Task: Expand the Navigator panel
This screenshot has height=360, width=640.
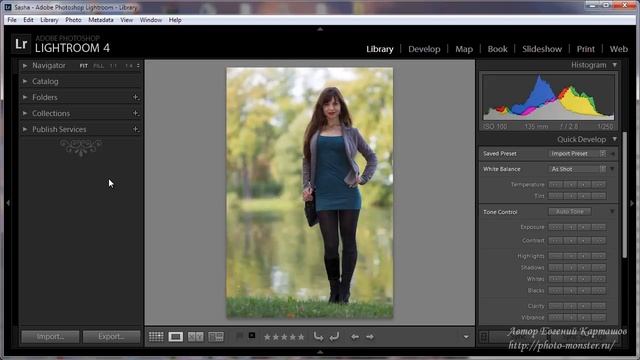Action: click(25, 65)
